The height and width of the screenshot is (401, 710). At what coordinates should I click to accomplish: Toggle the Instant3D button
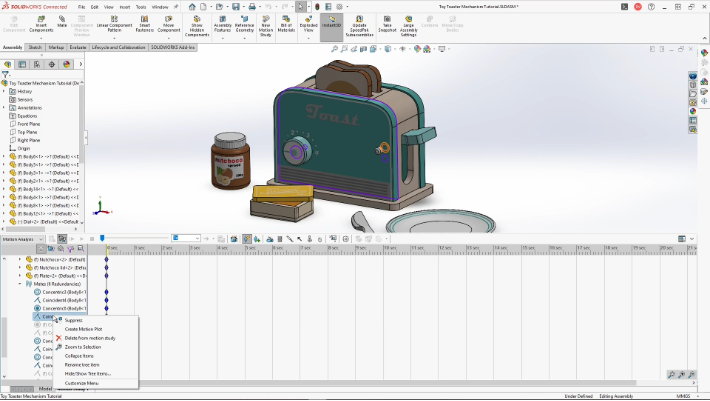point(331,25)
